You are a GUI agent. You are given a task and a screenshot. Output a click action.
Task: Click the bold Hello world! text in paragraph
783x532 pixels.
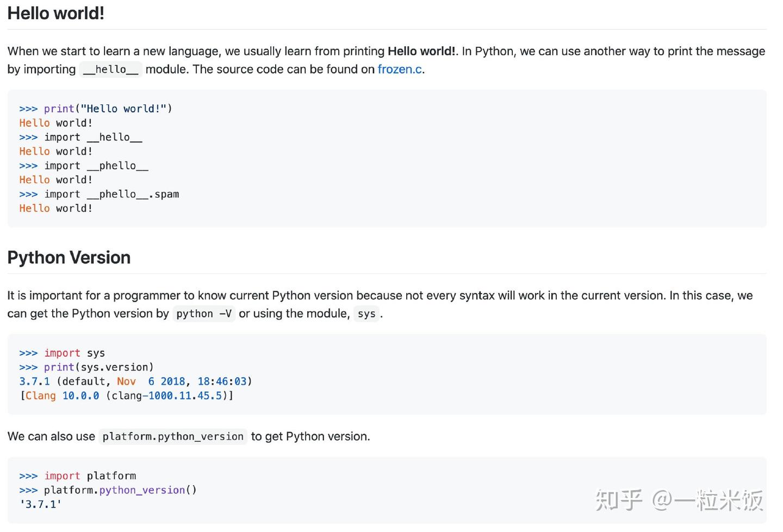coord(421,51)
